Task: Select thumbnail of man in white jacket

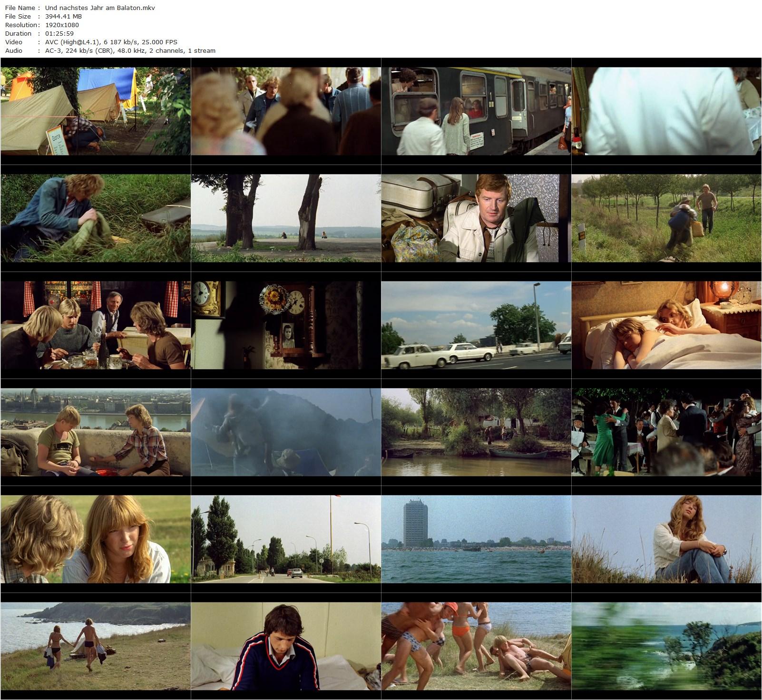Action: click(476, 218)
